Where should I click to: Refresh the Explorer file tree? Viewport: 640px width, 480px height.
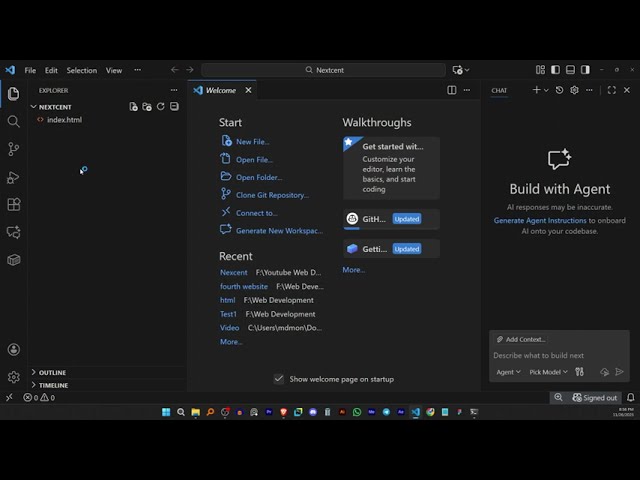(x=160, y=107)
